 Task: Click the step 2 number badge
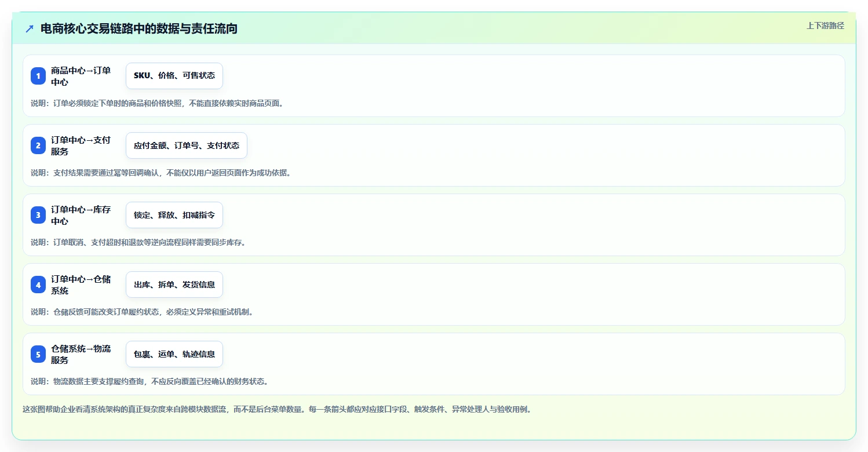[x=38, y=145]
